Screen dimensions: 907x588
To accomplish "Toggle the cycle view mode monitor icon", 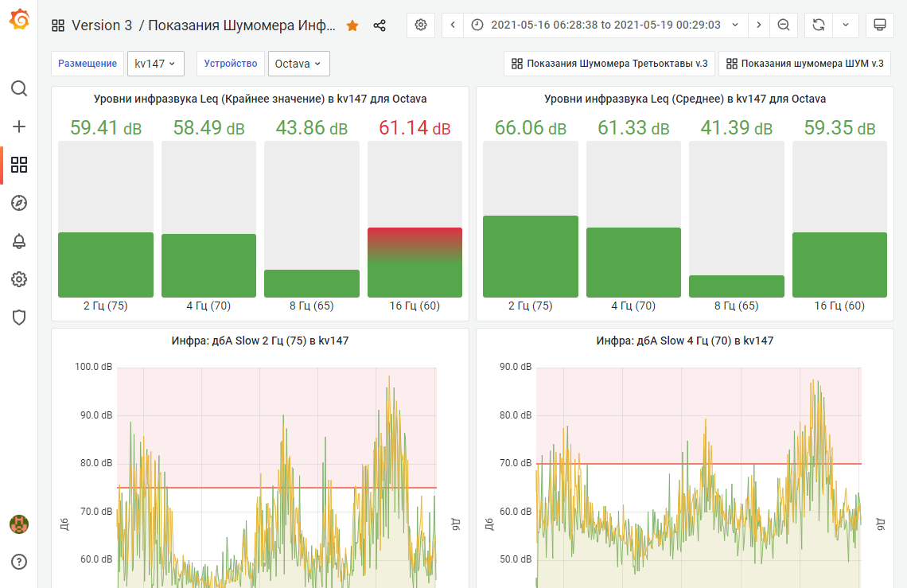I will coord(880,25).
